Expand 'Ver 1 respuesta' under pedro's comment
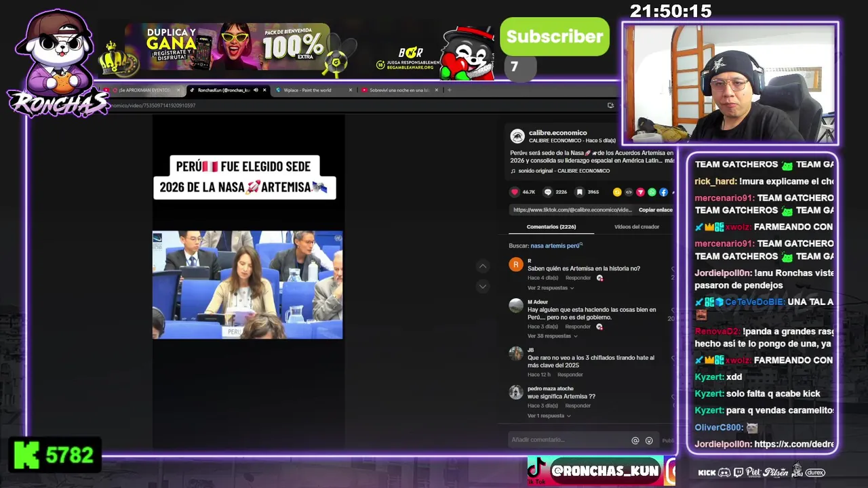 point(549,415)
